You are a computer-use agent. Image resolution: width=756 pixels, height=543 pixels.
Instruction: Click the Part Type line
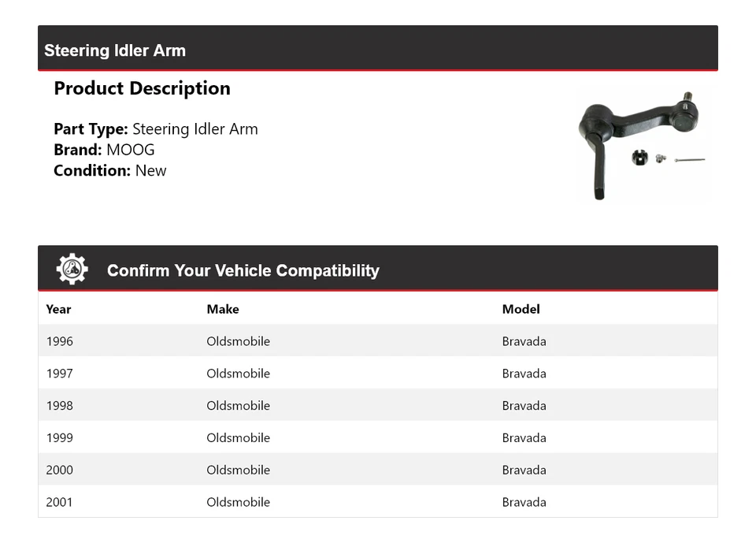(156, 129)
